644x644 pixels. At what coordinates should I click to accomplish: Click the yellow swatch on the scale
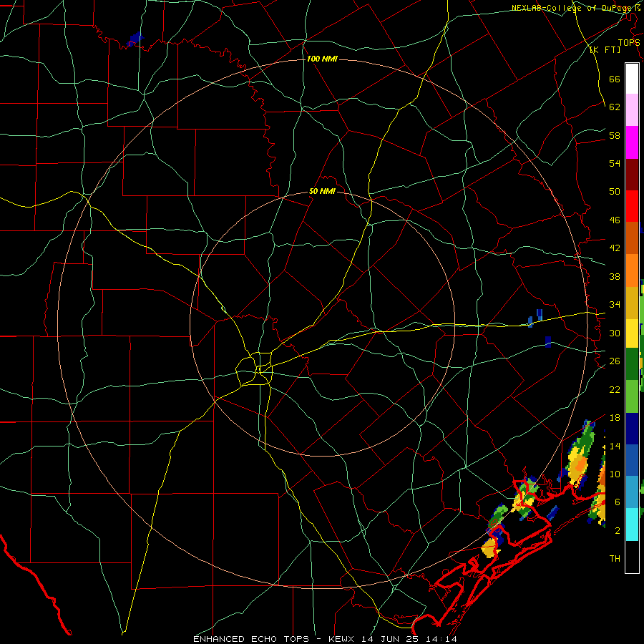(x=632, y=333)
